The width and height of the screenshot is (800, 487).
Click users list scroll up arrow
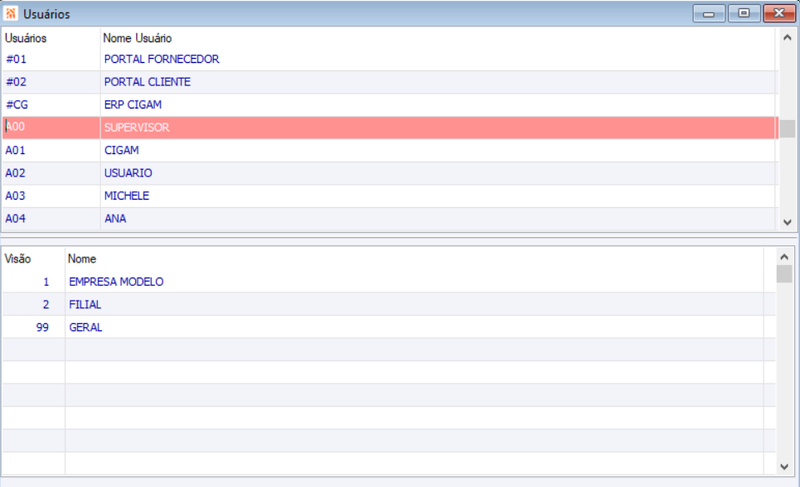pos(787,37)
